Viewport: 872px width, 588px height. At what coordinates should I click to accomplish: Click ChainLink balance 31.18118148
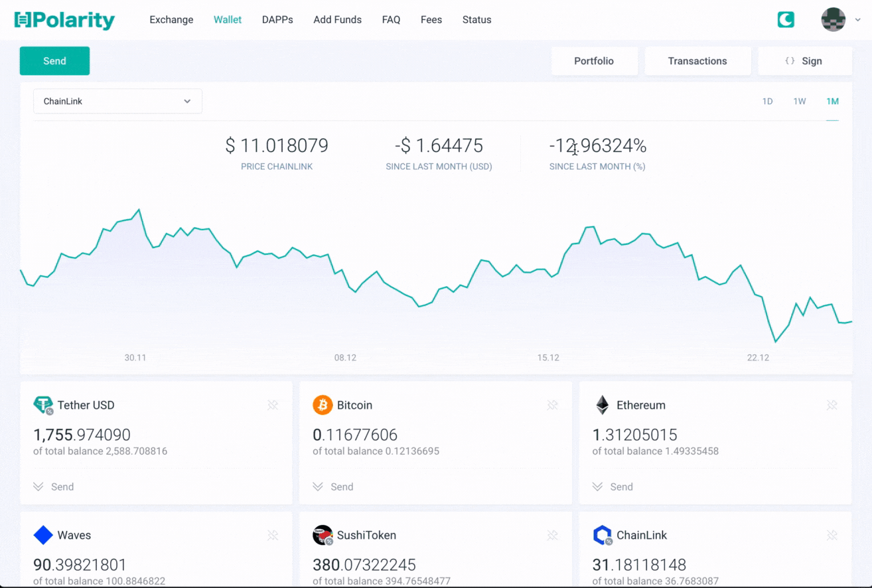click(639, 565)
